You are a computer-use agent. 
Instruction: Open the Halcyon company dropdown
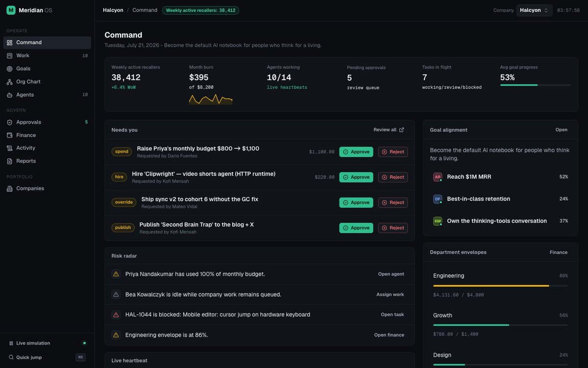pyautogui.click(x=534, y=10)
